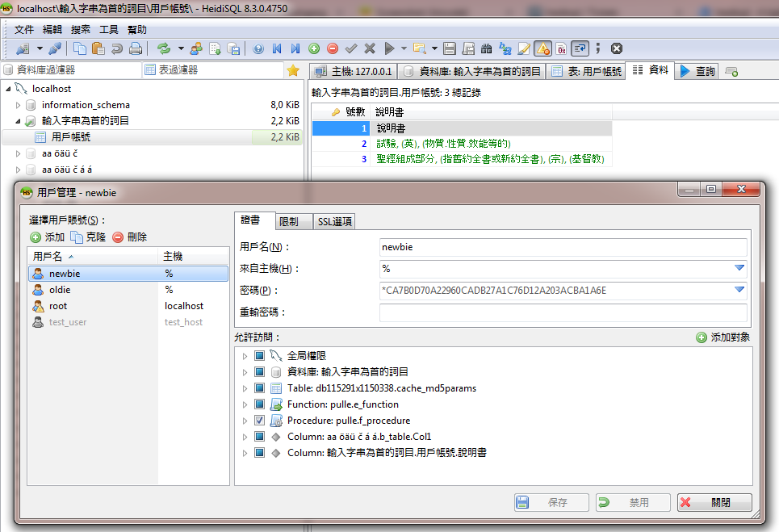Uncheck Procedure: pulle.f_procedure checkbox
779x532 pixels.
[x=259, y=421]
